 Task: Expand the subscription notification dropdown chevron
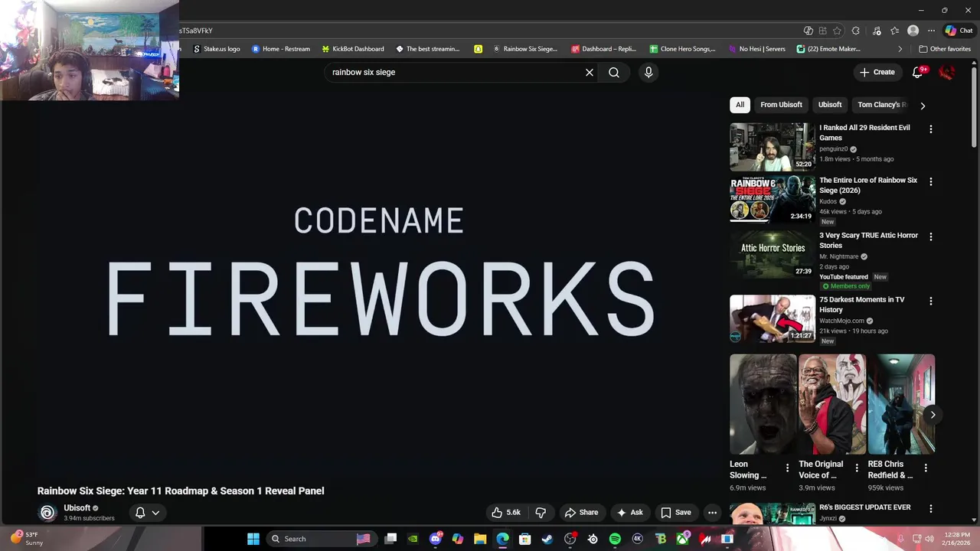[155, 513]
